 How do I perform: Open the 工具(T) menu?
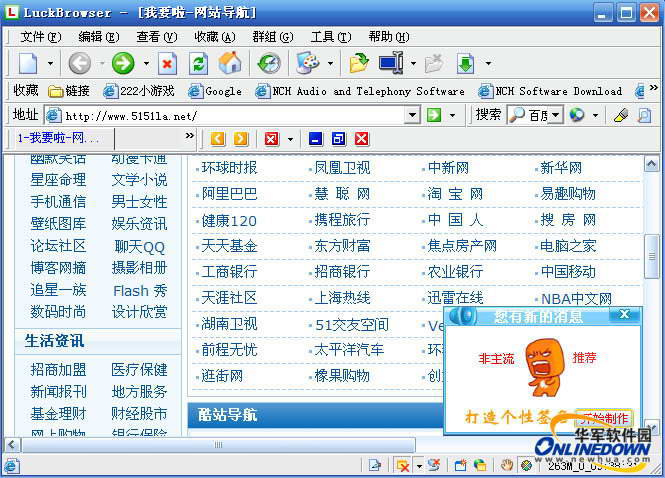pos(331,37)
